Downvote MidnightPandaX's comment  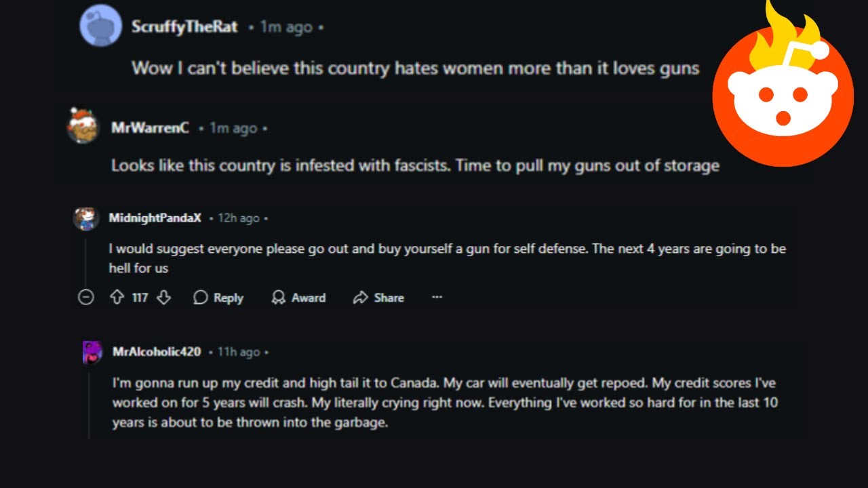[x=163, y=298]
